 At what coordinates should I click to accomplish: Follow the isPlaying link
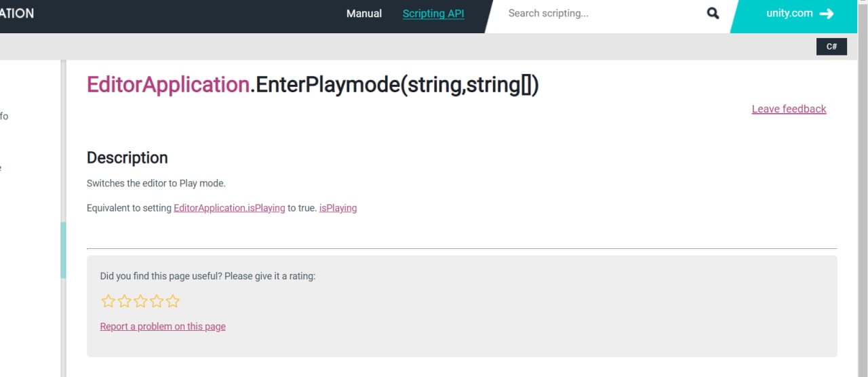[x=338, y=208]
